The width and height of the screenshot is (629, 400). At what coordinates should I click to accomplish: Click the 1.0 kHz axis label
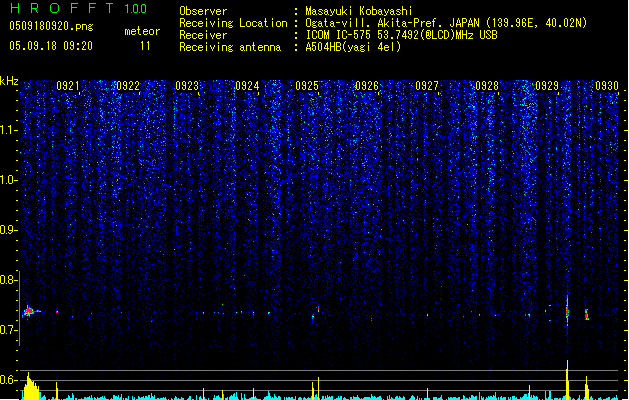9,180
